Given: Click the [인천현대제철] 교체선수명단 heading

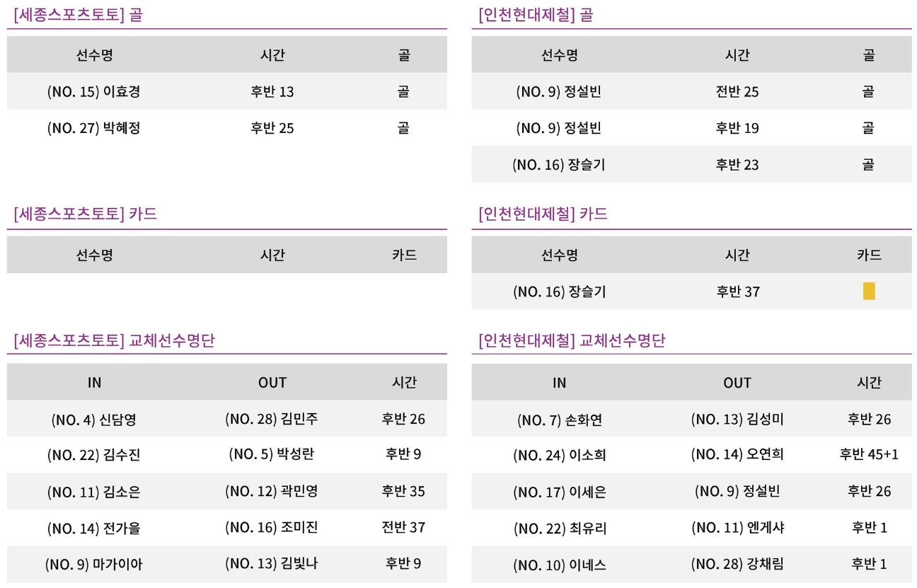Looking at the screenshot, I should tap(572, 341).
